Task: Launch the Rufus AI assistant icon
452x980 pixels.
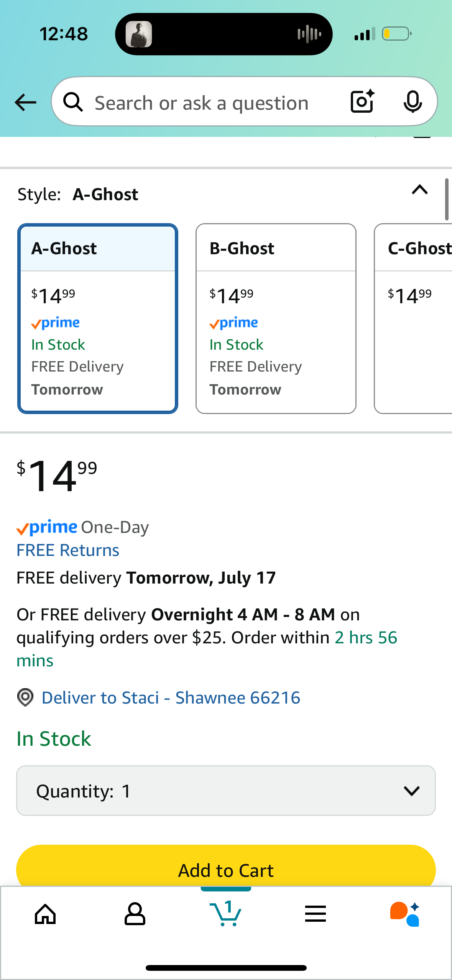Action: click(405, 914)
